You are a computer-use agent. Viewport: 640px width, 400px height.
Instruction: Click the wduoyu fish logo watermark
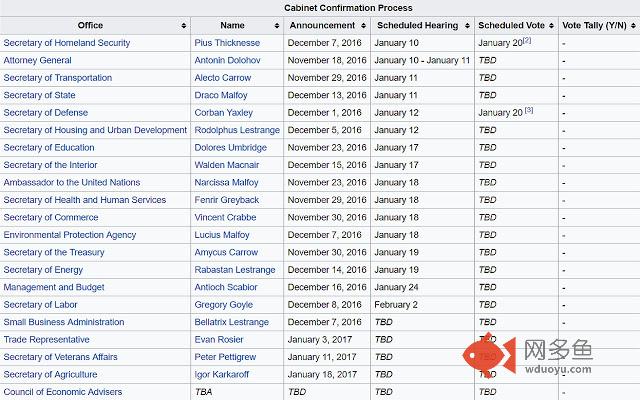tap(489, 355)
